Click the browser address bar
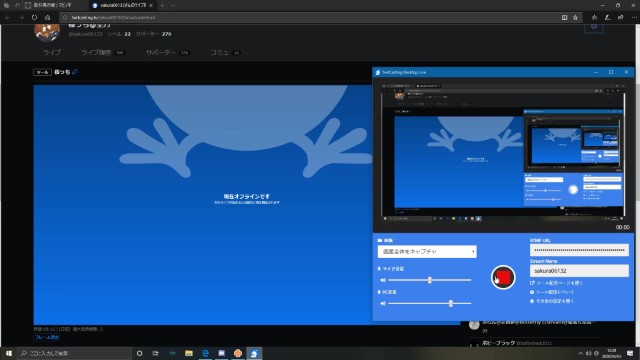 click(x=310, y=18)
